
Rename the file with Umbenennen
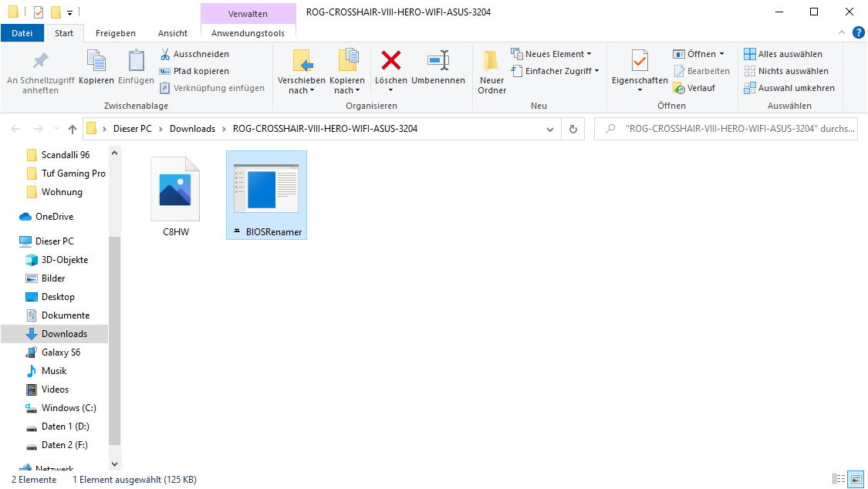tap(438, 67)
